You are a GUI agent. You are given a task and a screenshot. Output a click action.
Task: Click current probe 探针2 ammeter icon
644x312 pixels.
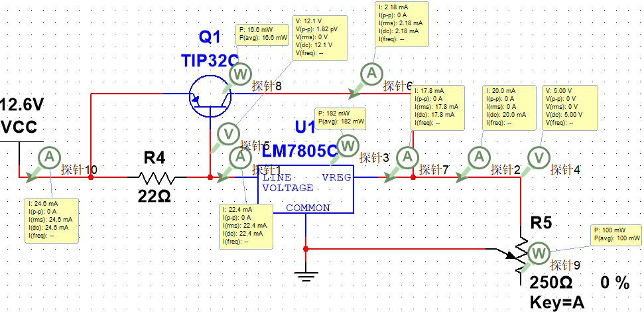point(479,157)
